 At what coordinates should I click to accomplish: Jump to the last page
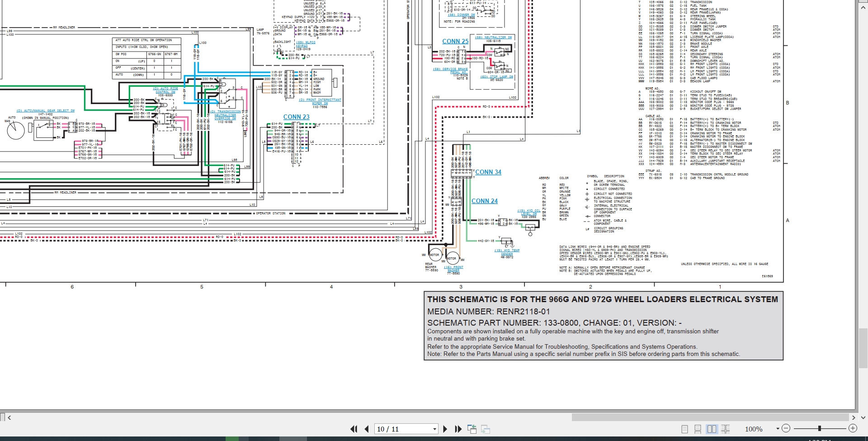click(x=458, y=429)
